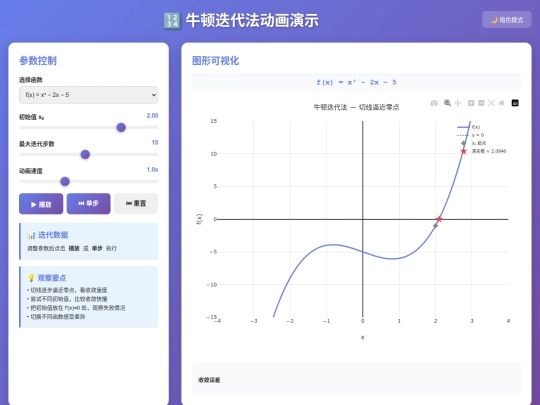Click the 选择函数 label

click(31, 80)
